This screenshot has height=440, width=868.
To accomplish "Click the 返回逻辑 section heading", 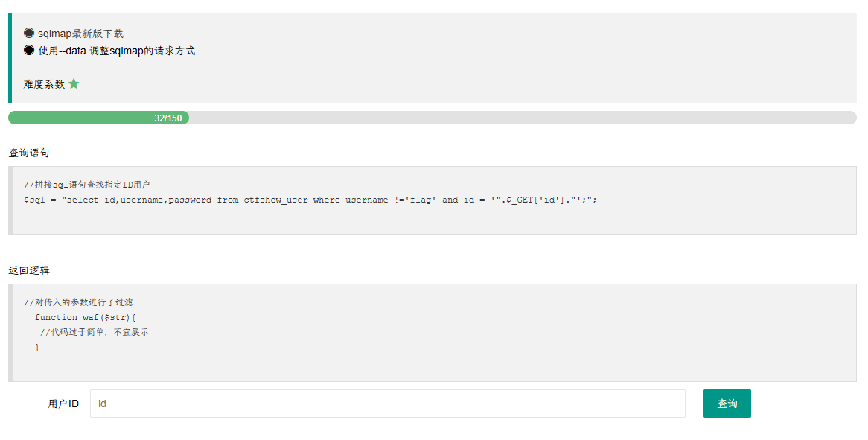I will point(29,270).
